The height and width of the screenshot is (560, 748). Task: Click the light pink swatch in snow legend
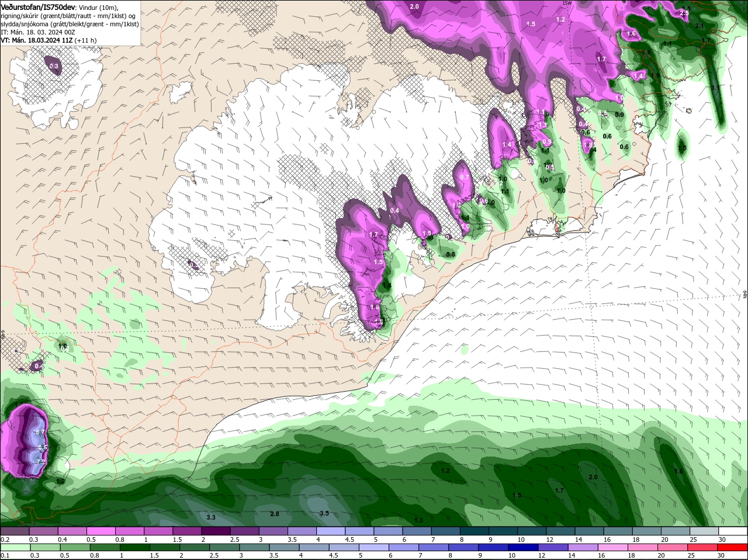click(101, 531)
